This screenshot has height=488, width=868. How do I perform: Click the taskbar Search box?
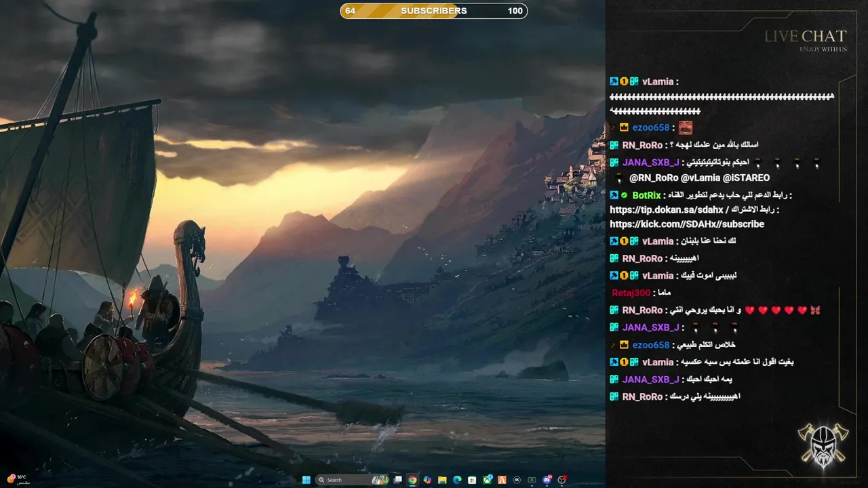353,480
